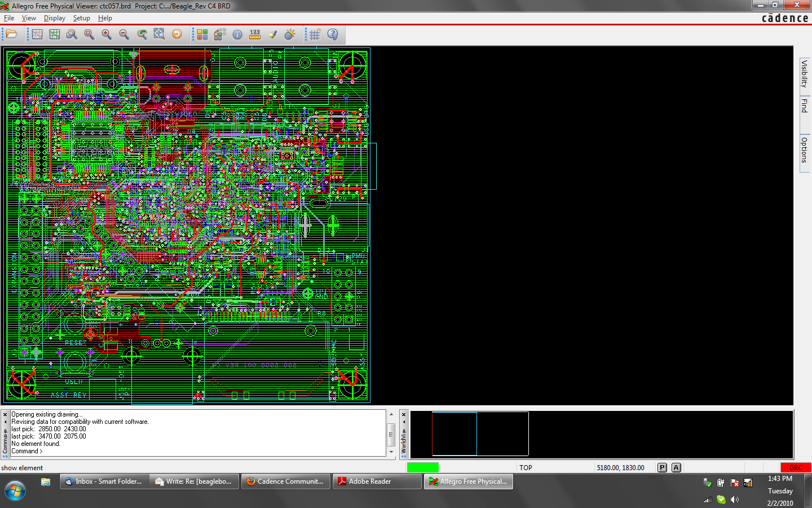
Task: Open the Help question mark icon
Action: coord(333,34)
